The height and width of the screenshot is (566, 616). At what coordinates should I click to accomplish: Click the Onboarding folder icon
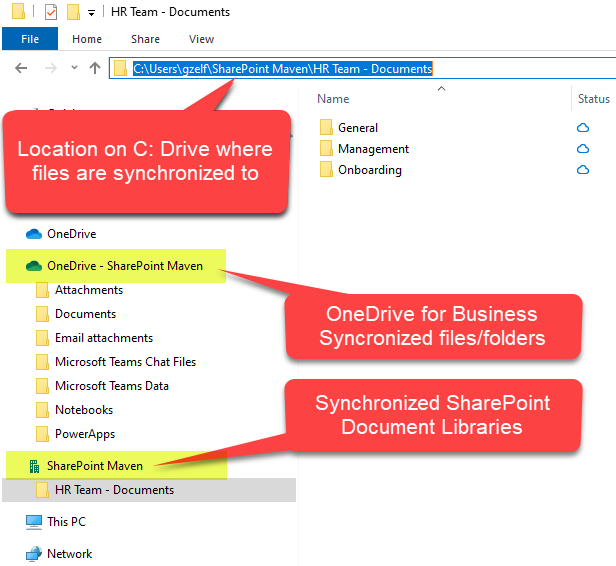pos(326,170)
